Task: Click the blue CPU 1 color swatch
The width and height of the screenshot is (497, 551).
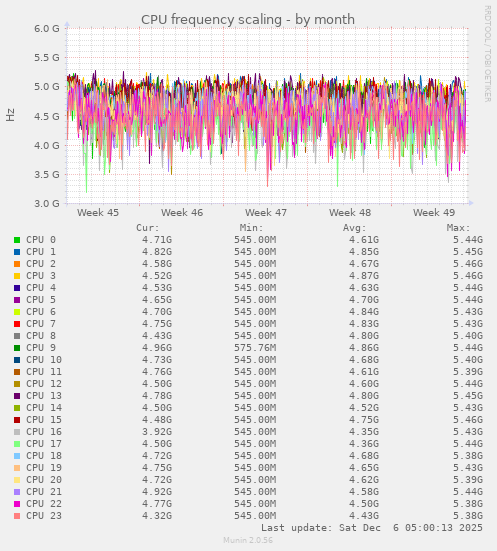Action: (17, 252)
